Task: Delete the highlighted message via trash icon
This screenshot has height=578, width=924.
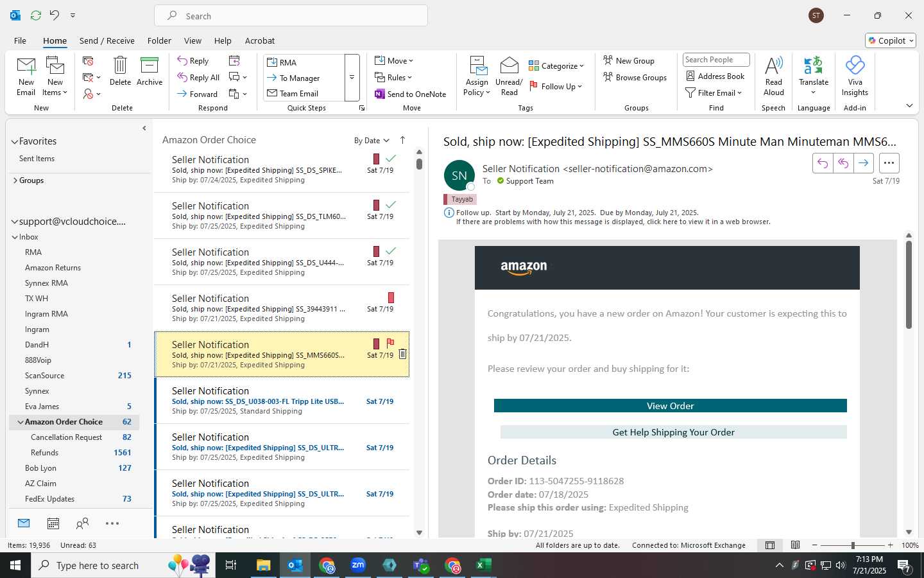Action: click(402, 354)
